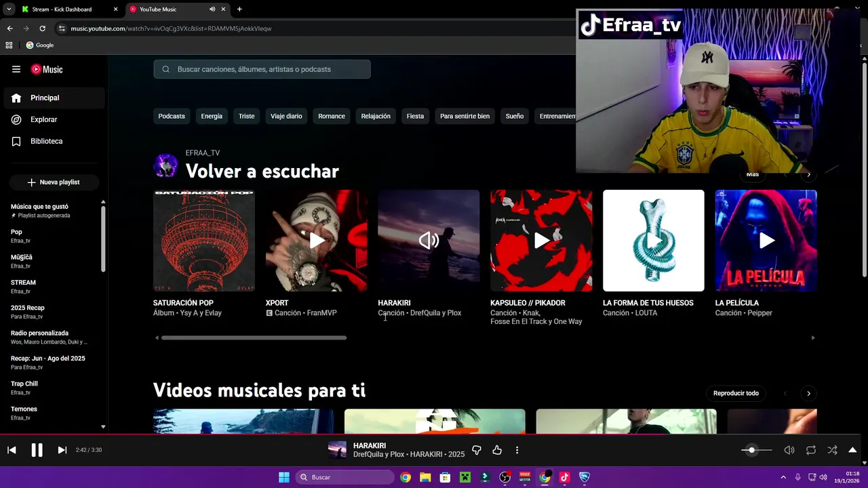Viewport: 868px width, 488px height.
Task: Click the YouTube Music logo
Action: coord(47,69)
